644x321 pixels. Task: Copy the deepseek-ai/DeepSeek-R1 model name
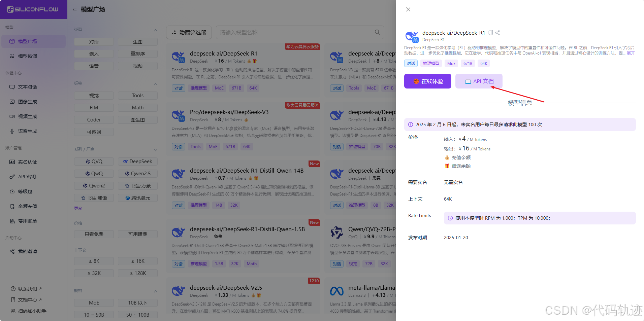click(x=491, y=33)
